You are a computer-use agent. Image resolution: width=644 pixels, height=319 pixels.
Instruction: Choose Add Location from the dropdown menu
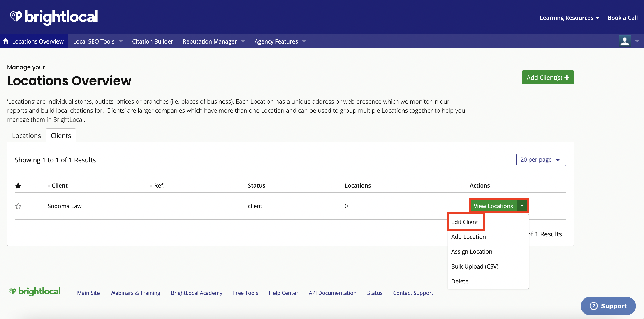point(468,236)
